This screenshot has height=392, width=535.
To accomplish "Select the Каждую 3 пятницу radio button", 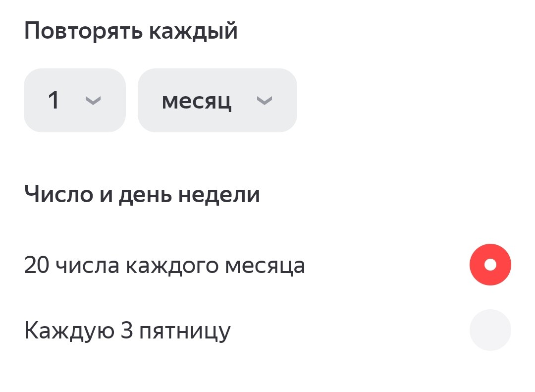I will click(x=490, y=330).
